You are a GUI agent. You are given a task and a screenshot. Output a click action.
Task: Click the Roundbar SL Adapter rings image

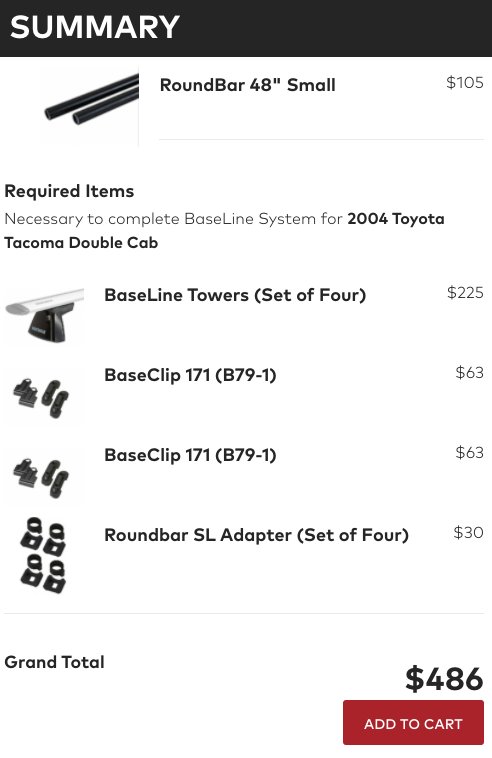click(43, 555)
